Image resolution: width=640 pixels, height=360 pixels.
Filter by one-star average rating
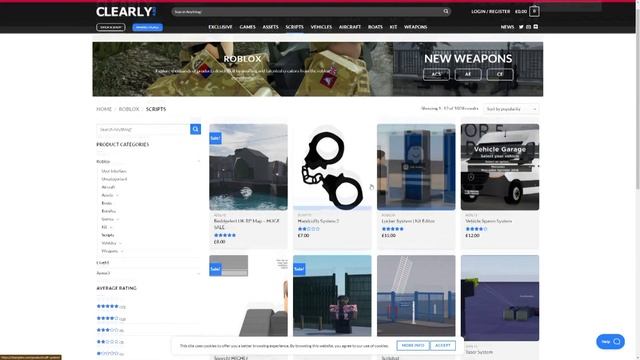[107, 353]
